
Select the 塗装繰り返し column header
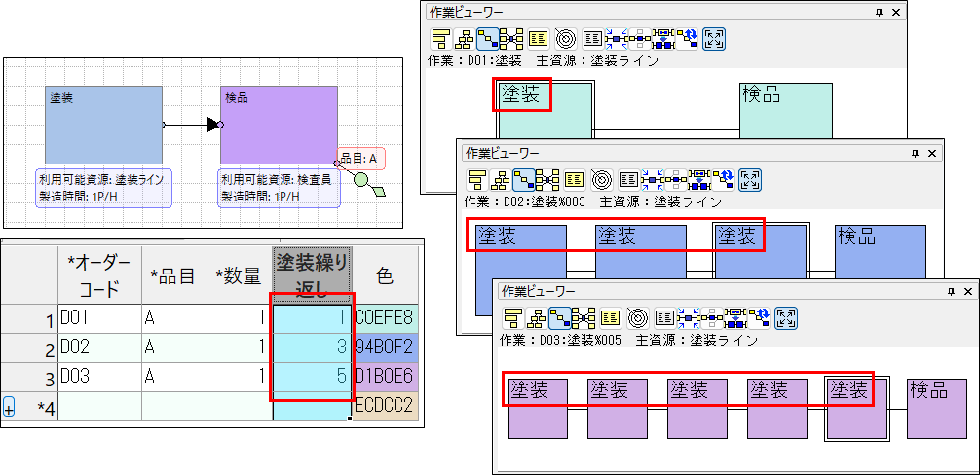click(312, 274)
